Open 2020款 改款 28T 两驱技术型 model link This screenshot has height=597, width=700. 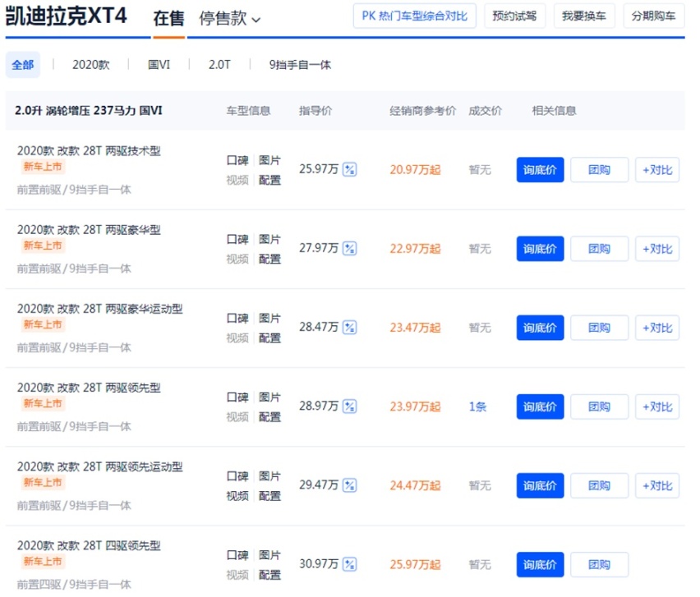[x=89, y=151]
